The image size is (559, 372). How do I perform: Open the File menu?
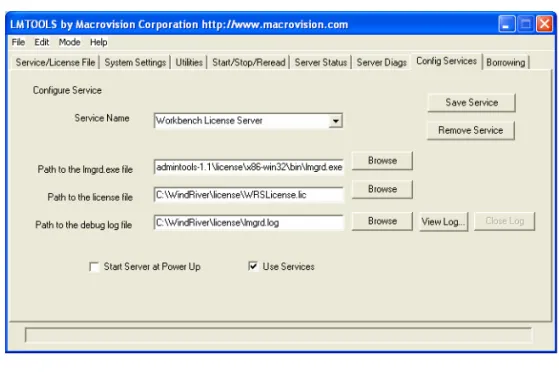pos(18,42)
